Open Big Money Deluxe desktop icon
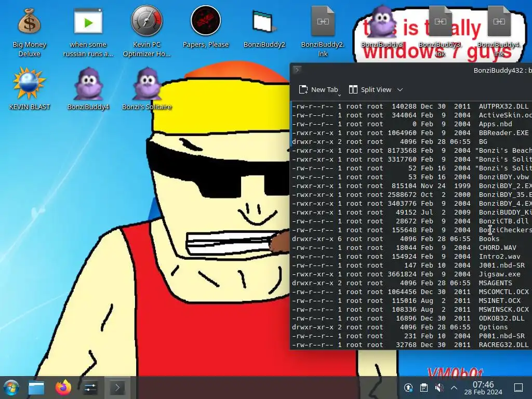532x399 pixels. 30,32
